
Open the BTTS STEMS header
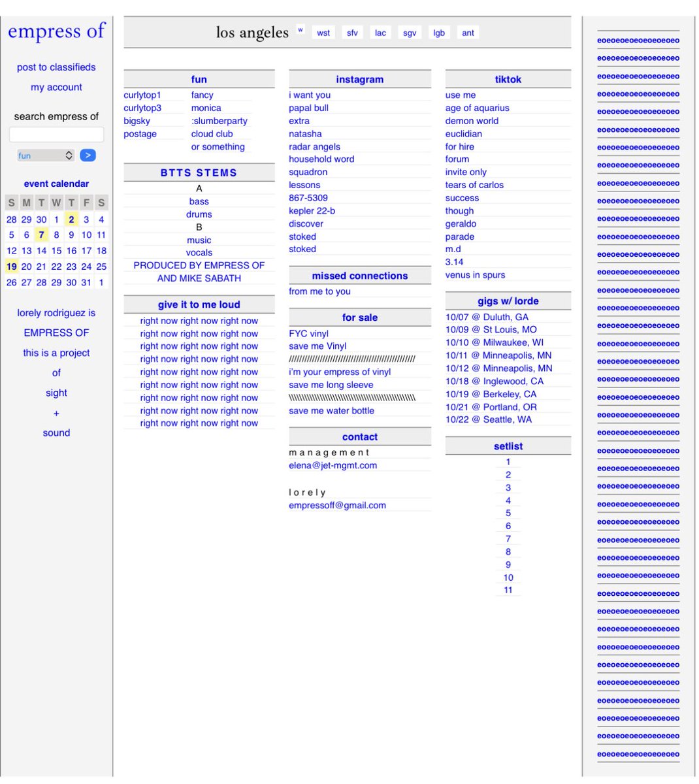tap(199, 173)
